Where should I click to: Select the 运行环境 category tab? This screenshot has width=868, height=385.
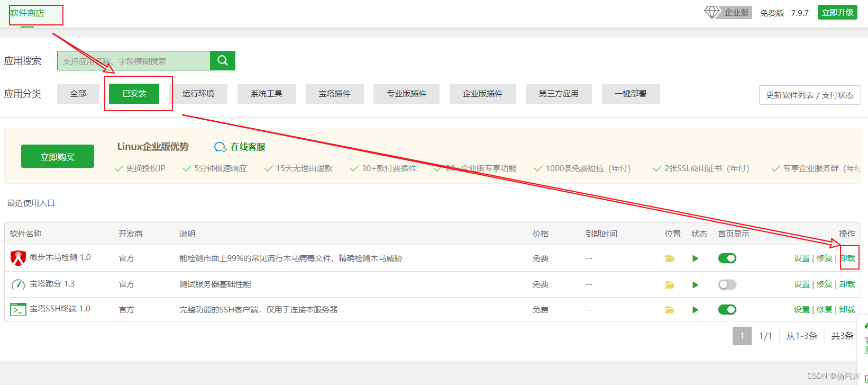(x=198, y=94)
